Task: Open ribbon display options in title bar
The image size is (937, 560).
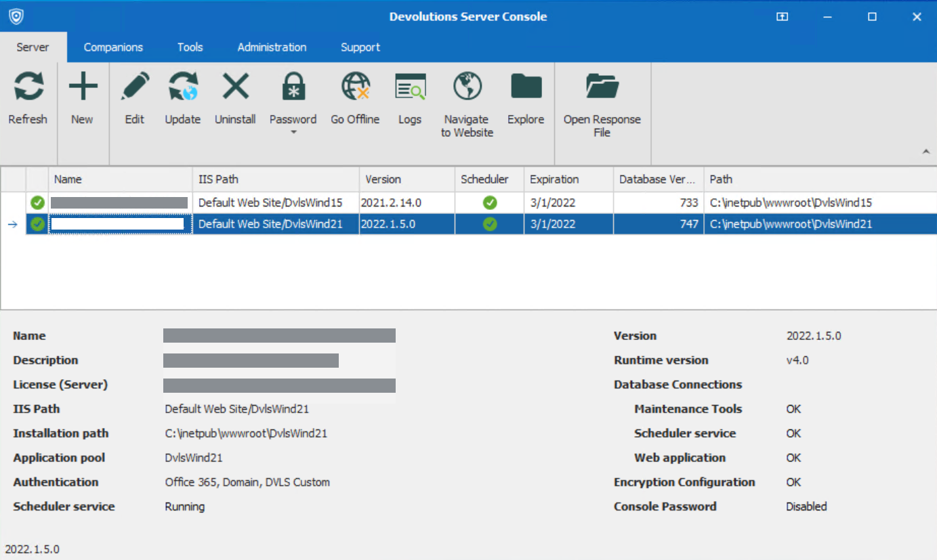Action: (x=782, y=17)
